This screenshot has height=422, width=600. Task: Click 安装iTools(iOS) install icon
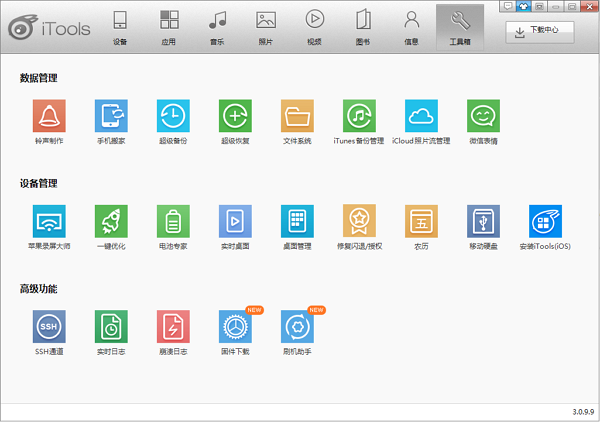[x=545, y=221]
